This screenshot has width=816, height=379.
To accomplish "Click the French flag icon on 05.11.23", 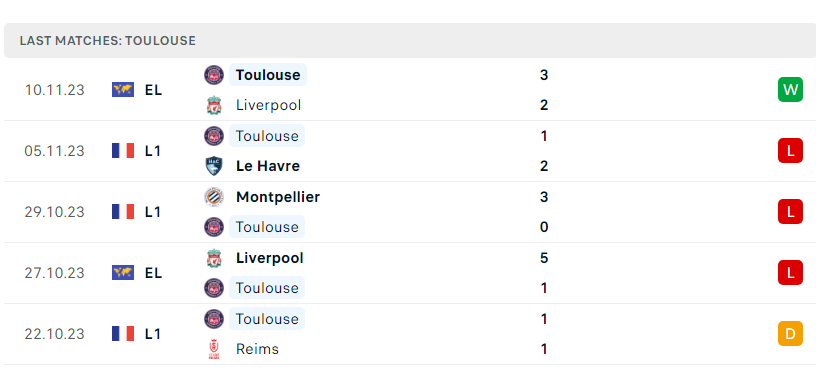I will [x=123, y=151].
